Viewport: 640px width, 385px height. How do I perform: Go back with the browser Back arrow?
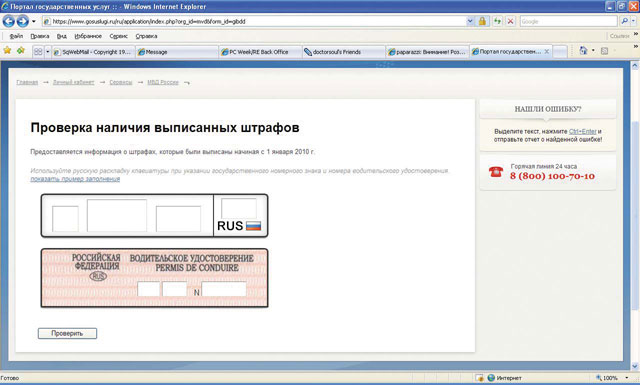(x=9, y=21)
